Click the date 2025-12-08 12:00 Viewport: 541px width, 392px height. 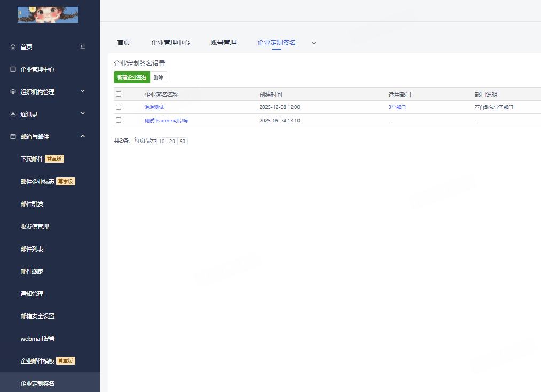point(280,107)
